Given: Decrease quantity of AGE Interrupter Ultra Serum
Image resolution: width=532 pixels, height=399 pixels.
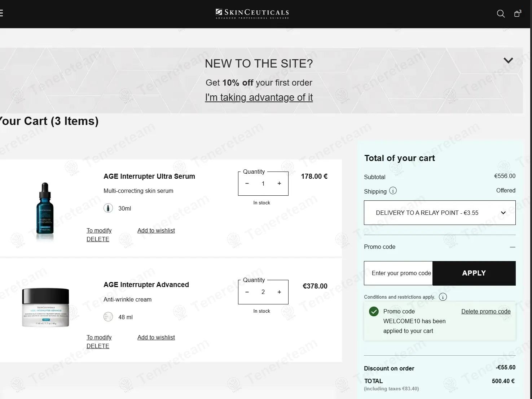Looking at the screenshot, I should (x=247, y=183).
